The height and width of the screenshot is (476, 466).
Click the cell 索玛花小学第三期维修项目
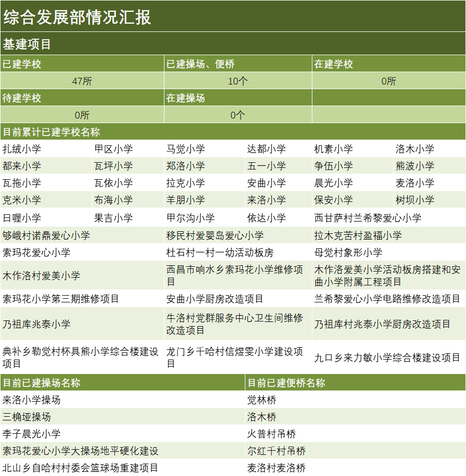click(82, 298)
